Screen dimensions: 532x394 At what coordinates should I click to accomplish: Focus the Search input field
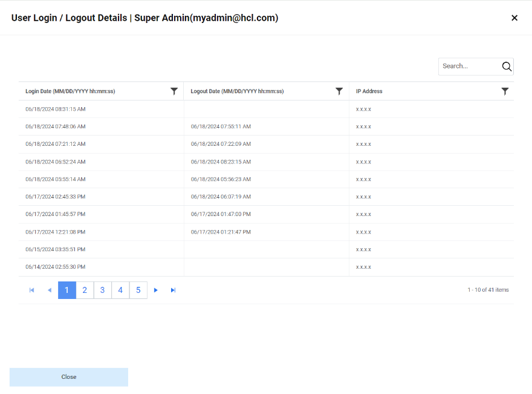tap(469, 67)
